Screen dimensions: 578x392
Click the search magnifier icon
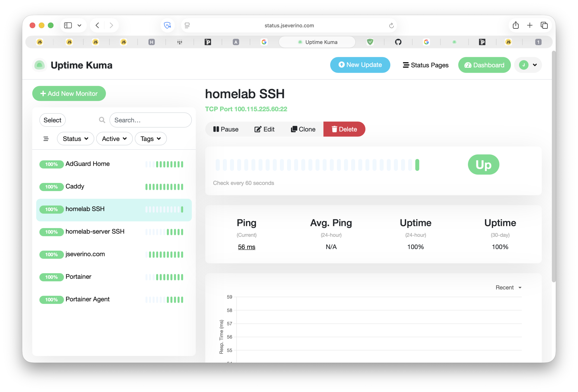[102, 120]
